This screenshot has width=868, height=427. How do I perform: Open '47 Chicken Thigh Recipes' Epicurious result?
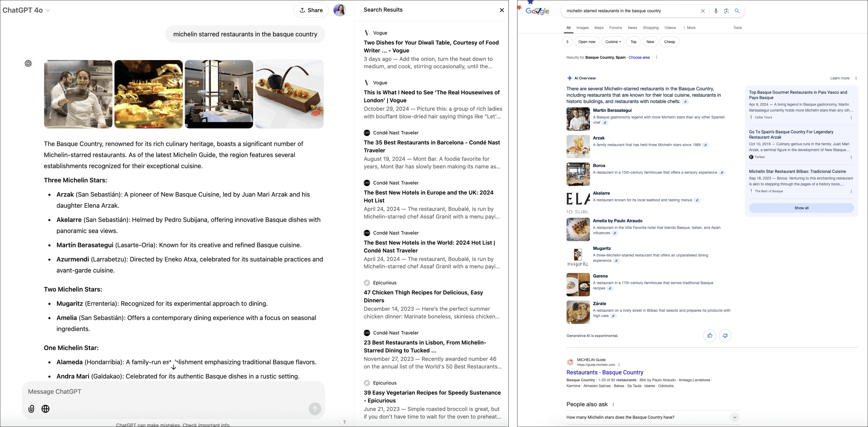423,296
